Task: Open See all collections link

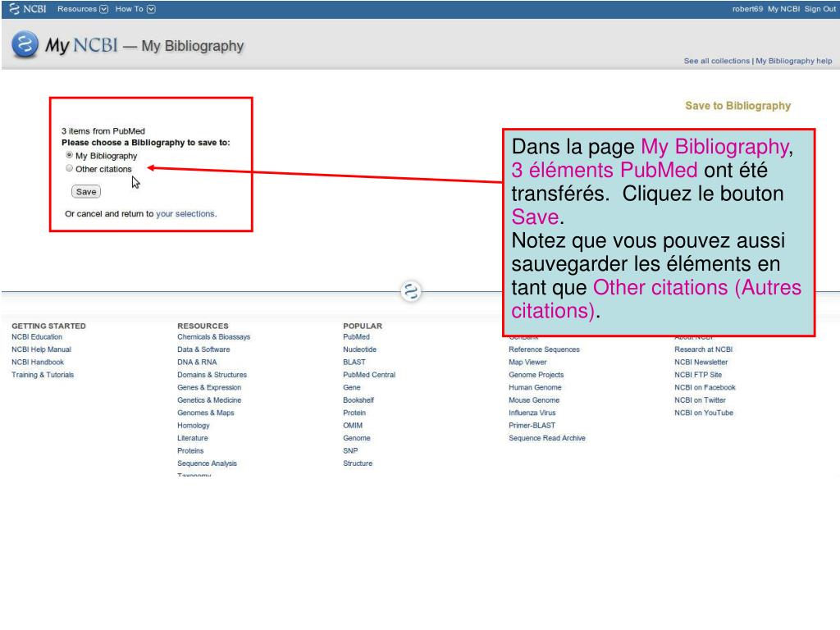Action: tap(716, 61)
